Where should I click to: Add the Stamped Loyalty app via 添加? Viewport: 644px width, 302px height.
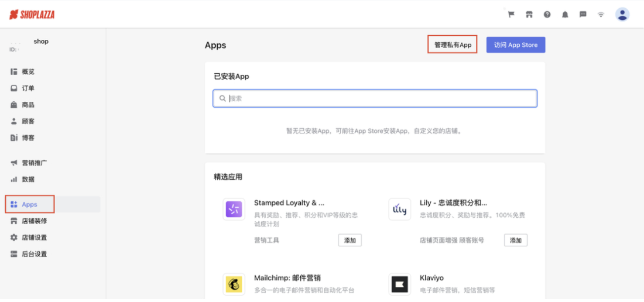click(x=350, y=241)
